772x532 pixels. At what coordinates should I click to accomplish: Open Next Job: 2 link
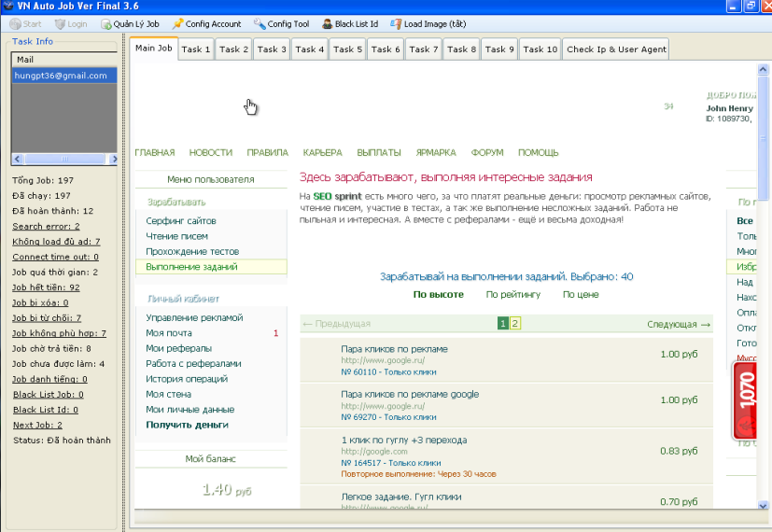click(x=37, y=425)
